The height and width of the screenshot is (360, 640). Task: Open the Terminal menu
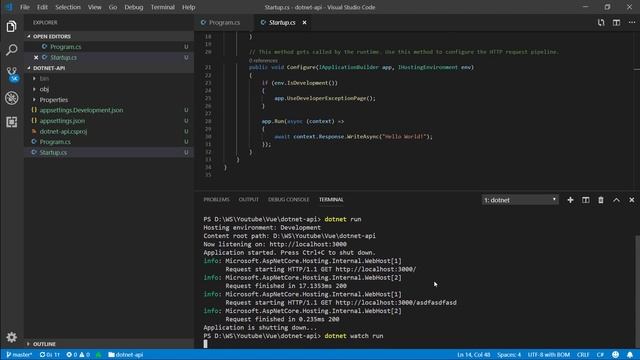(162, 7)
